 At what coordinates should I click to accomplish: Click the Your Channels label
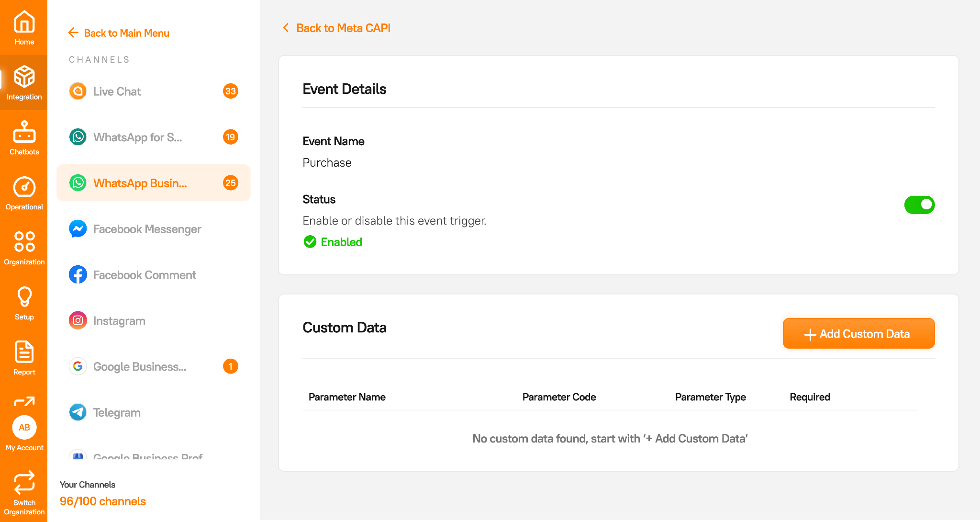pos(88,485)
